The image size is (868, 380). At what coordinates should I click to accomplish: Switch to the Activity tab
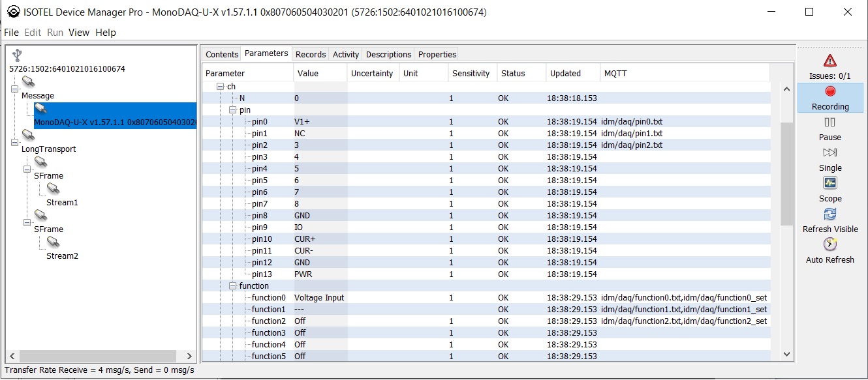click(346, 55)
